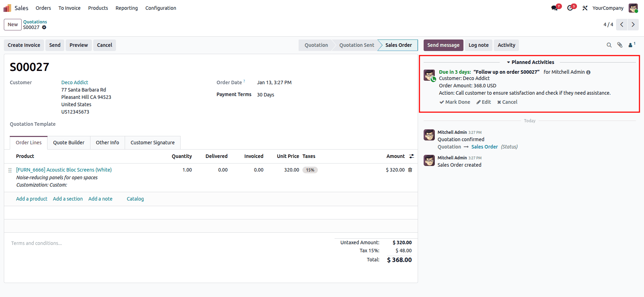The height and width of the screenshot is (297, 644).
Task: Open the chatter search magnifier icon
Action: (609, 45)
